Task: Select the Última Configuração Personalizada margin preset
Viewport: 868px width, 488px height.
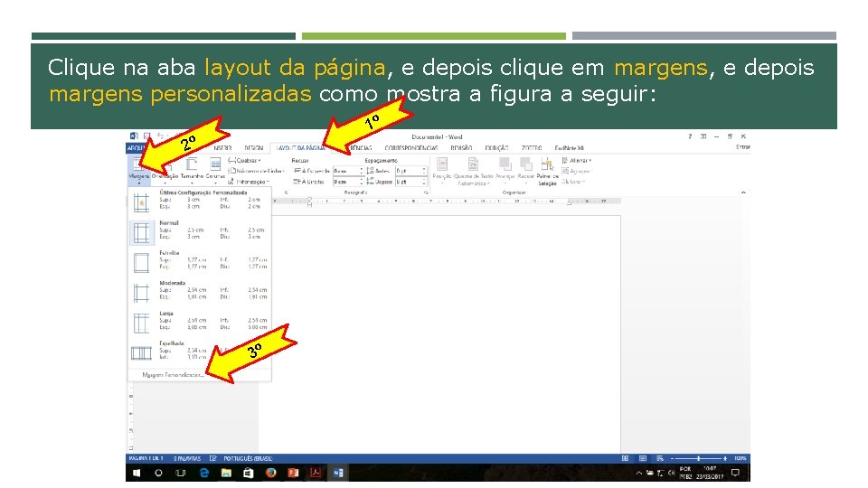Action: coord(199,201)
